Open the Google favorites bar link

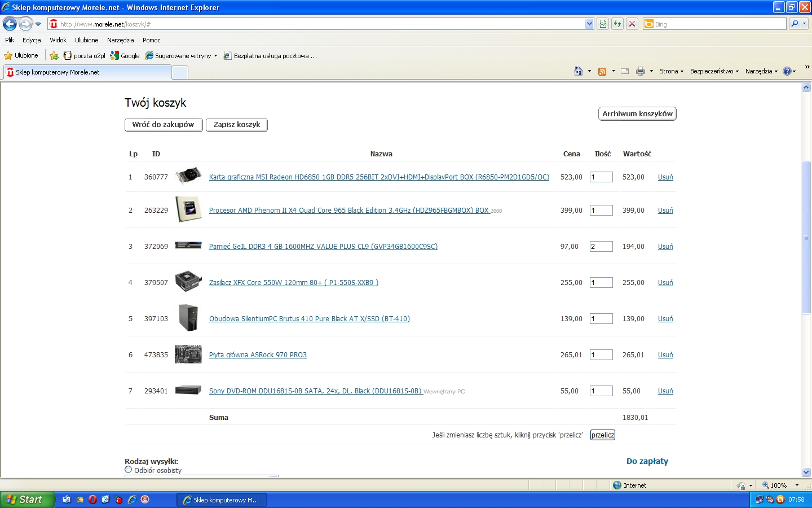click(125, 56)
